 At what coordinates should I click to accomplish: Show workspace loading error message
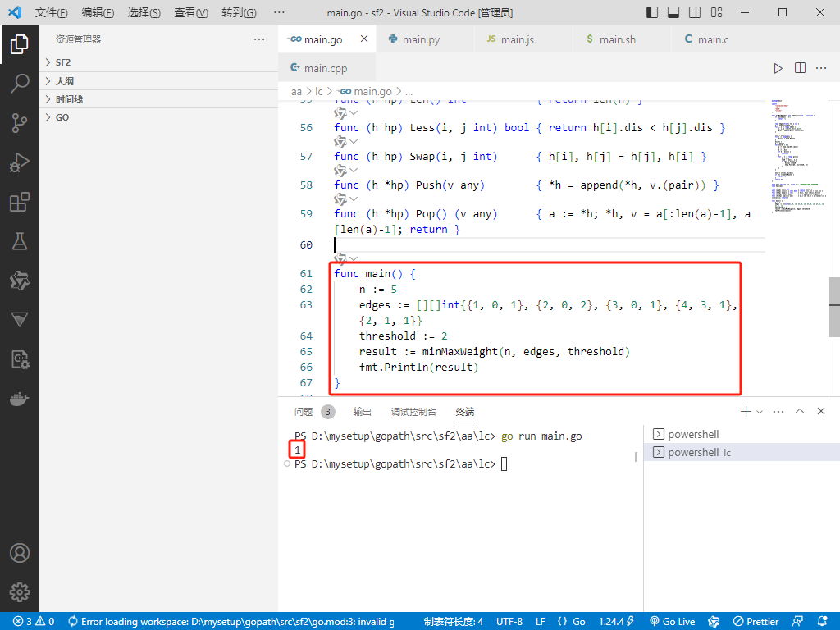(231, 622)
